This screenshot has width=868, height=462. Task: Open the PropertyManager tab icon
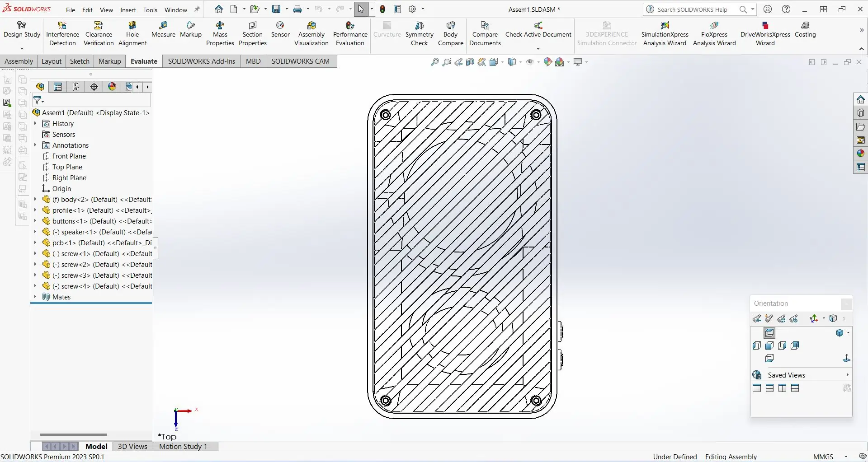58,87
